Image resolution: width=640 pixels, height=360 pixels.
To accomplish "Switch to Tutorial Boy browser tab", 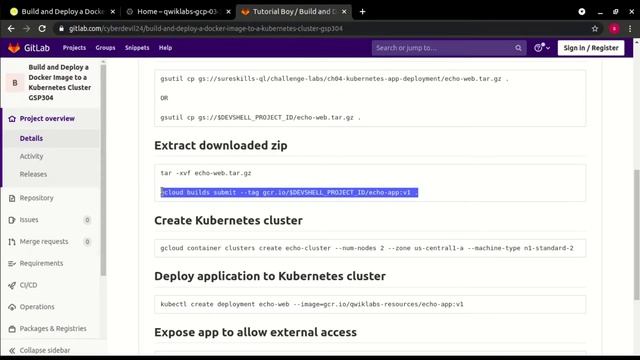I will click(x=294, y=11).
